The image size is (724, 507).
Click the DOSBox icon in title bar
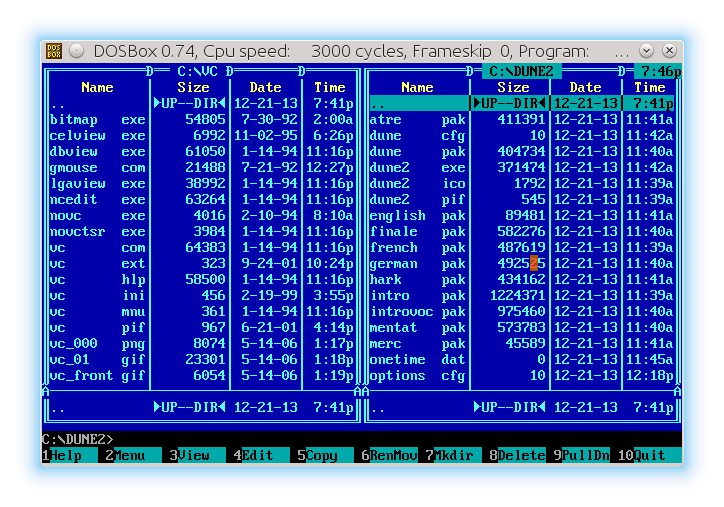54,51
